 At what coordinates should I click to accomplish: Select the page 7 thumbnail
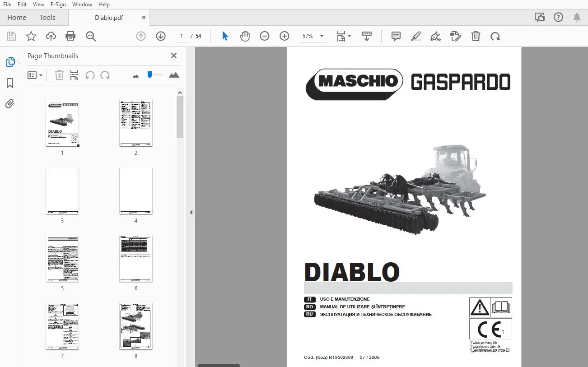[x=62, y=326]
